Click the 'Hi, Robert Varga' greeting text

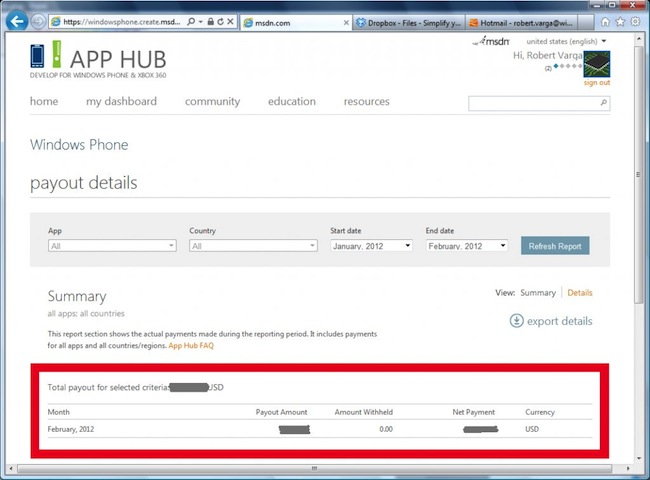pos(548,55)
